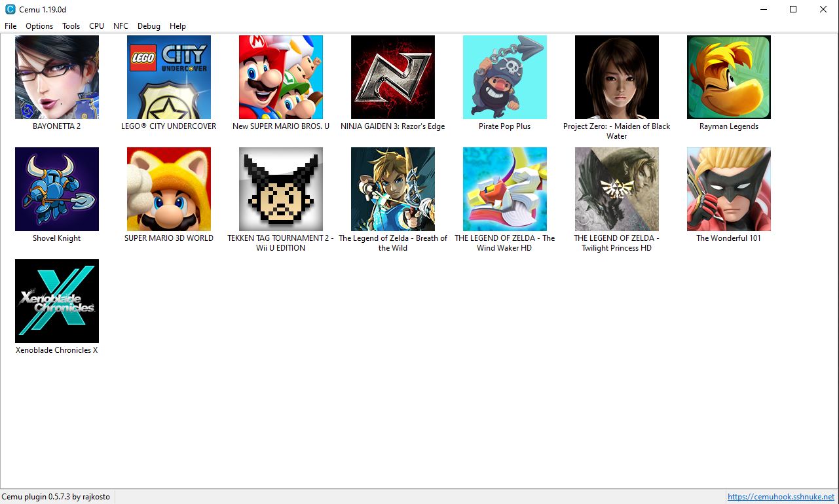Open the NFC menu
This screenshot has width=839, height=504.
coord(121,26)
